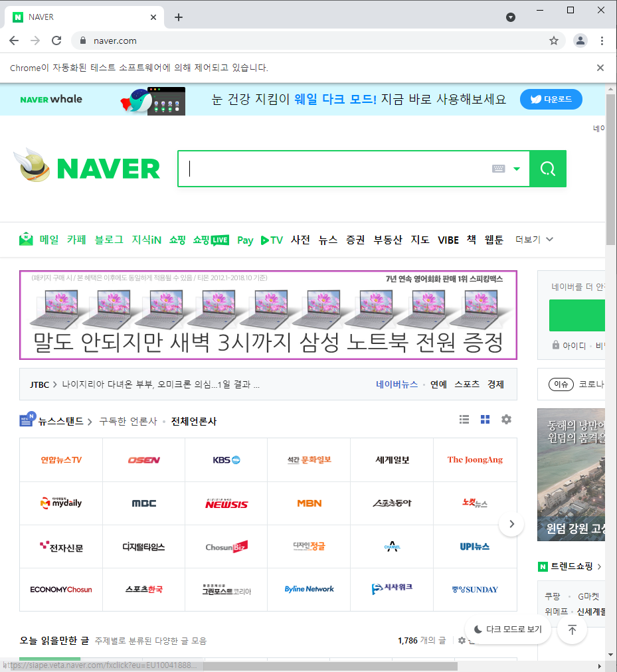The width and height of the screenshot is (617, 672).
Task: Go to next page of press logos
Action: point(511,524)
